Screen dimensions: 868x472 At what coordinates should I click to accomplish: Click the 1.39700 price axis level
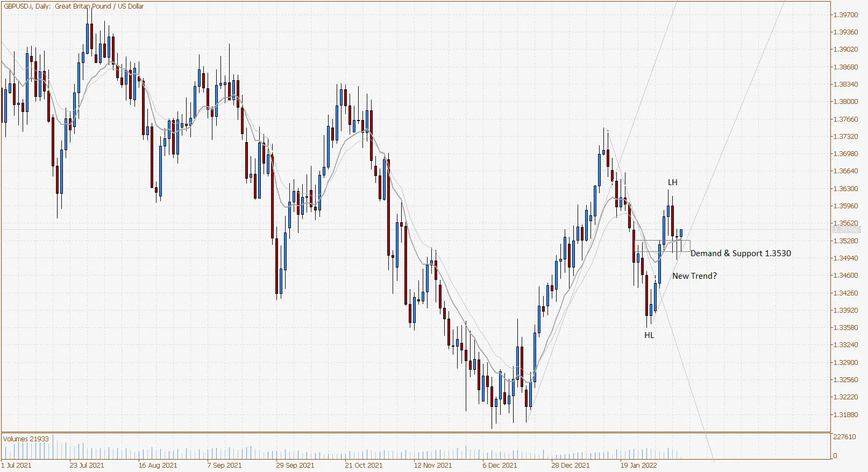coord(845,15)
